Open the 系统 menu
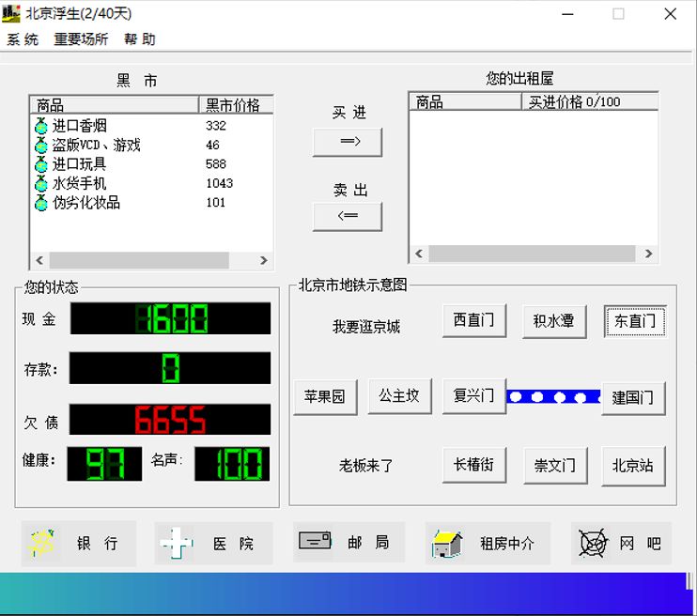This screenshot has width=697, height=616. [23, 39]
